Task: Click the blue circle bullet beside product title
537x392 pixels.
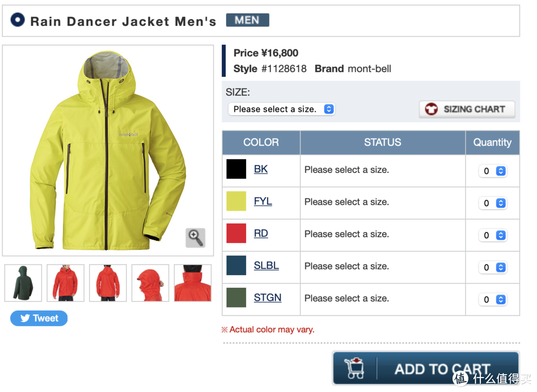Action: click(x=17, y=19)
